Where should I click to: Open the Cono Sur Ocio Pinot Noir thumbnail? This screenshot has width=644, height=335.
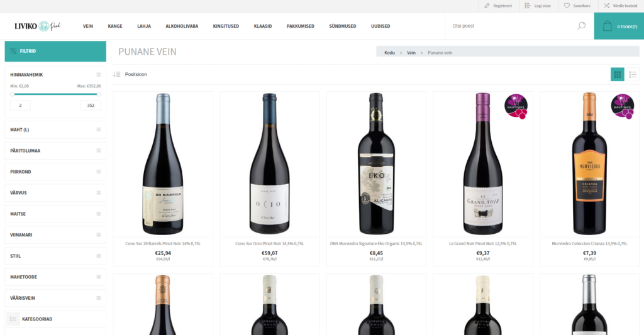[269, 164]
